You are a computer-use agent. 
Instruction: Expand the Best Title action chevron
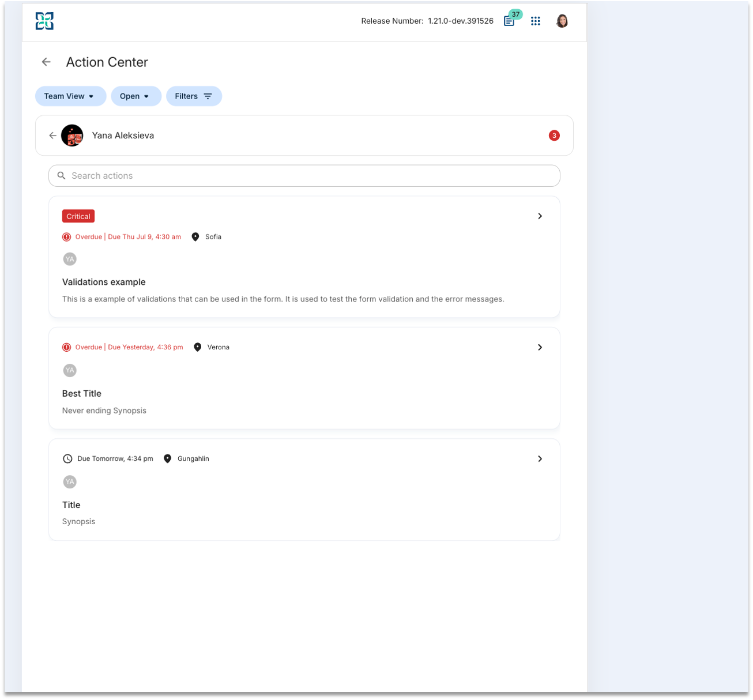click(540, 347)
